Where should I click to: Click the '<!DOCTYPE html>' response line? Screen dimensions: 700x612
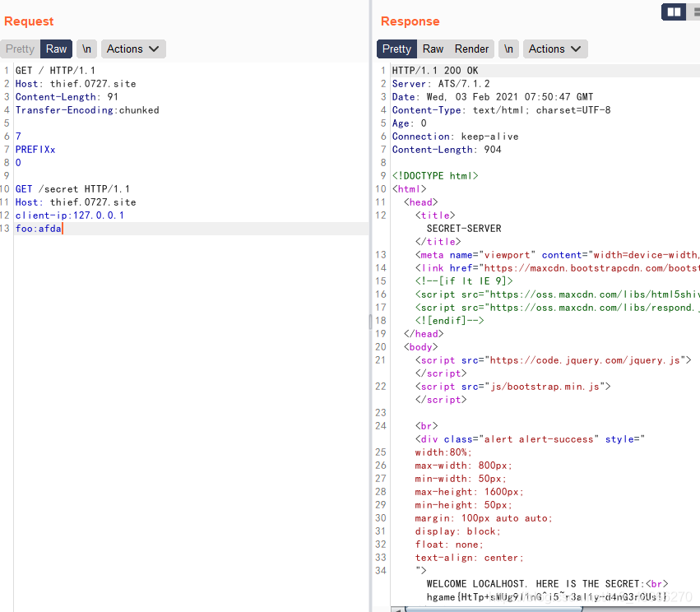[x=435, y=176]
